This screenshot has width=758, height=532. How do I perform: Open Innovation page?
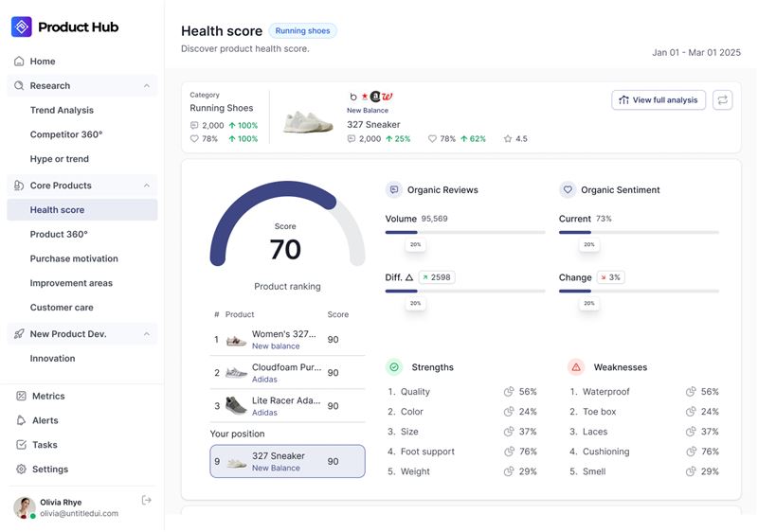[x=53, y=359]
